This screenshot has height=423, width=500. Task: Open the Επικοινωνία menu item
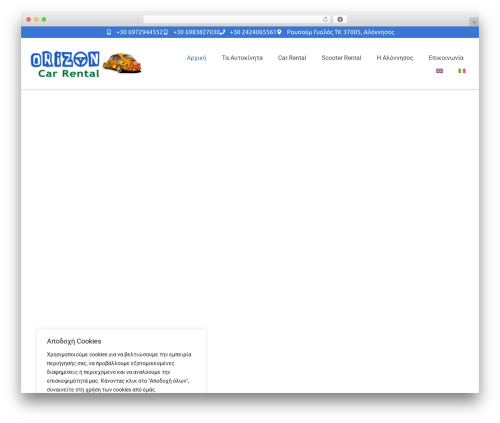(446, 58)
